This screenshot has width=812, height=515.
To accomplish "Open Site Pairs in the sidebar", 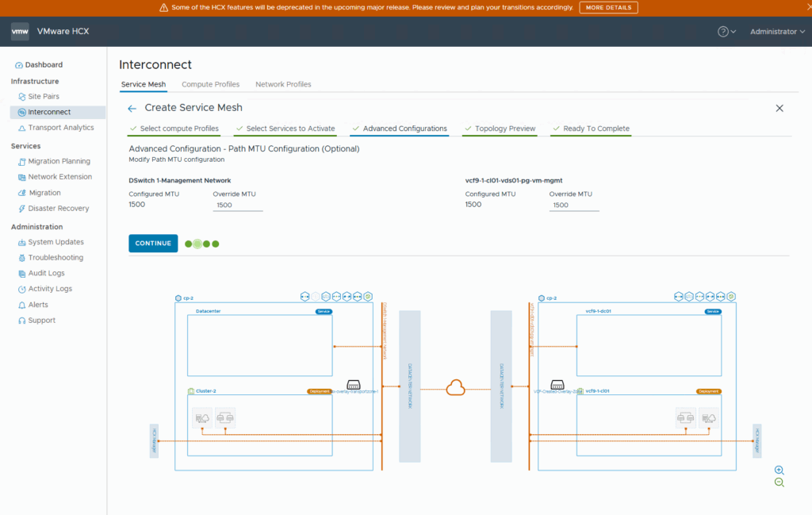I will pos(44,96).
